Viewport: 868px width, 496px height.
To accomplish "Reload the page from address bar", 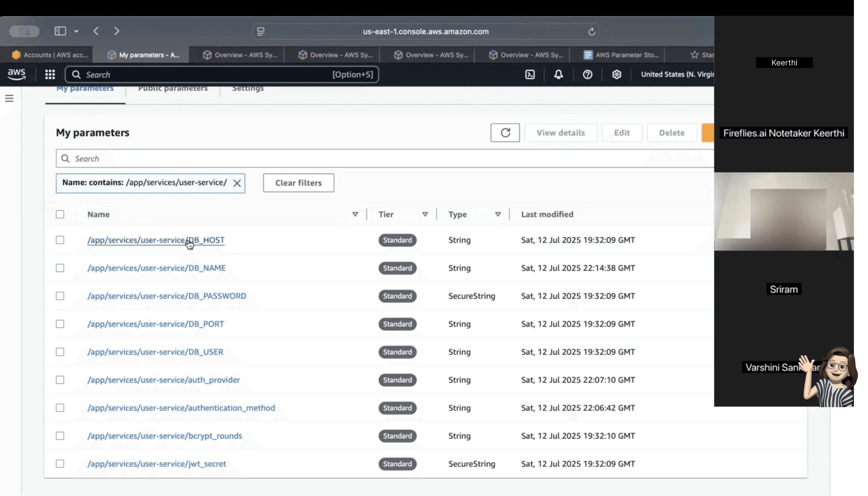I will coord(591,31).
